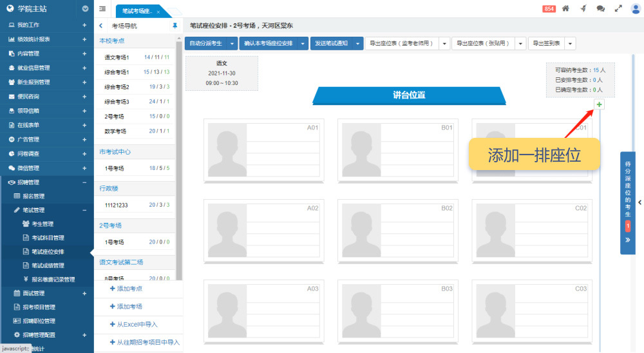This screenshot has height=353, width=644.
Task: Click the home icon in top bar
Action: click(566, 9)
